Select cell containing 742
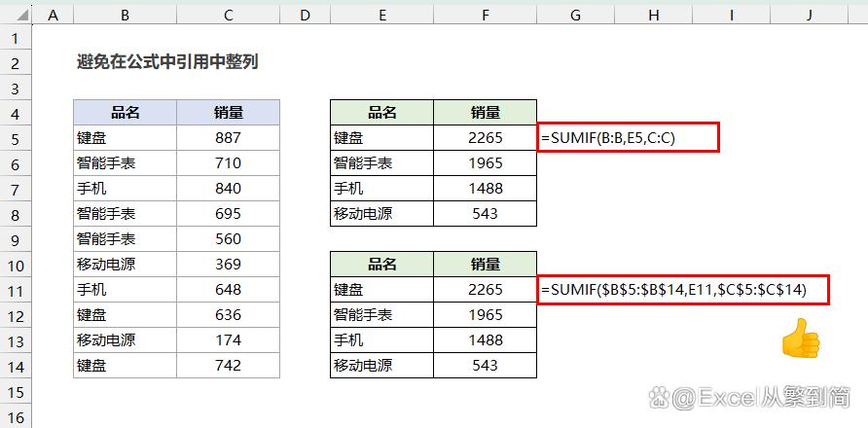Screen dimensions: 868x428 tap(228, 366)
